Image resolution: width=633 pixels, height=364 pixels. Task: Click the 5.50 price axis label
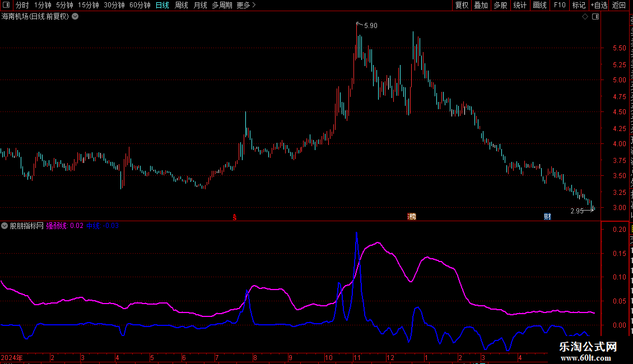click(x=619, y=48)
